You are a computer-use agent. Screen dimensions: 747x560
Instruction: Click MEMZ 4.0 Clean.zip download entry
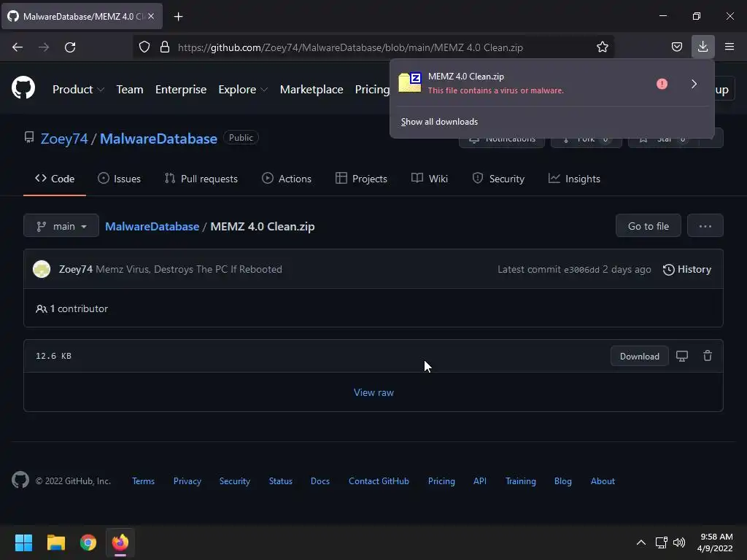tap(522, 83)
